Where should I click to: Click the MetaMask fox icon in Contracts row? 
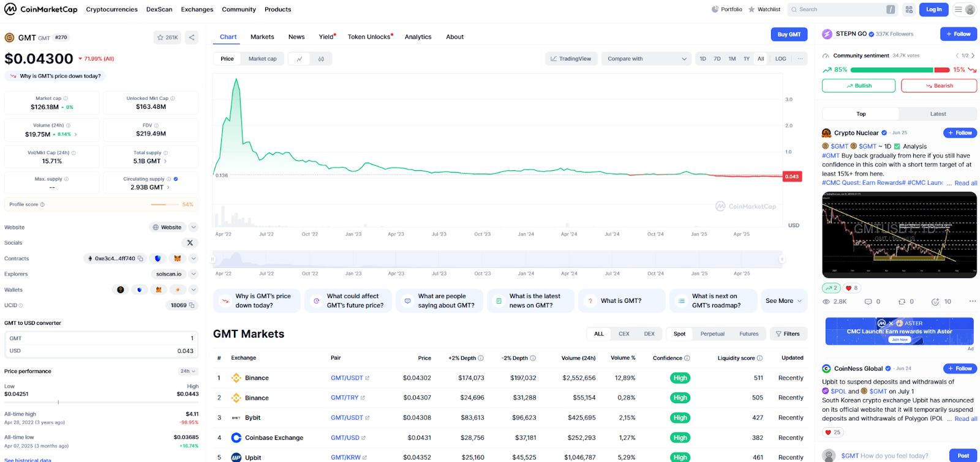[x=178, y=258]
